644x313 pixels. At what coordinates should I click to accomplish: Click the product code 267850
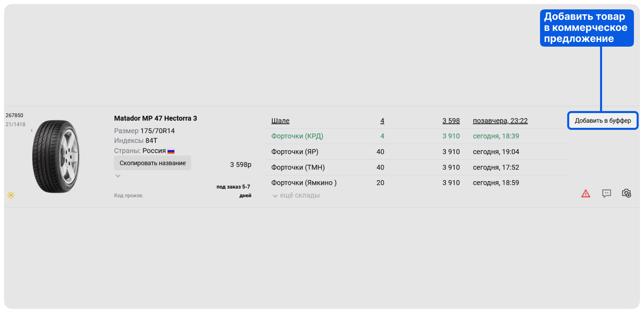pyautogui.click(x=14, y=115)
